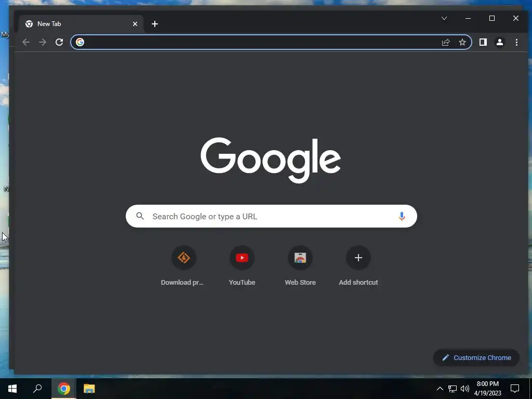
Task: Open the tab search chevron
Action: point(444,18)
